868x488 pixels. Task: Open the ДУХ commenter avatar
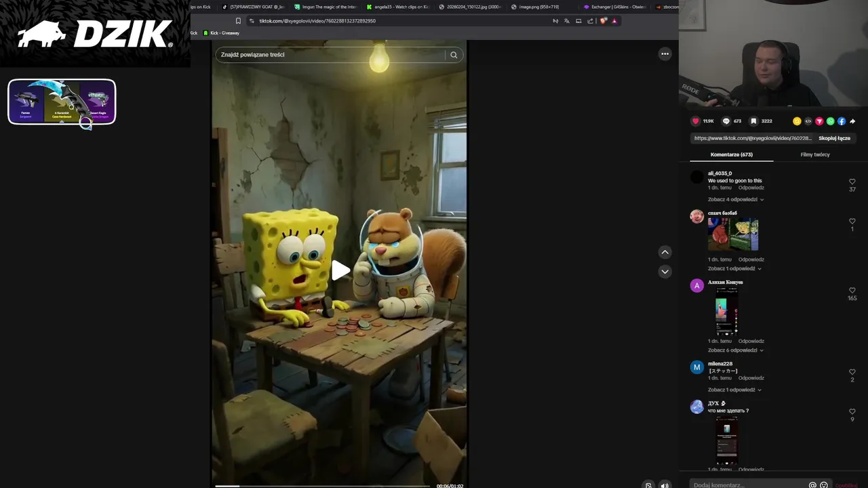[696, 407]
